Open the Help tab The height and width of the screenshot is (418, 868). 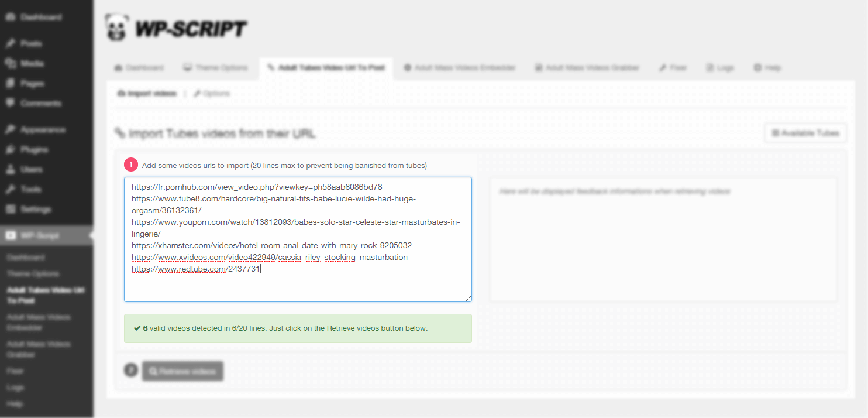[x=767, y=68]
